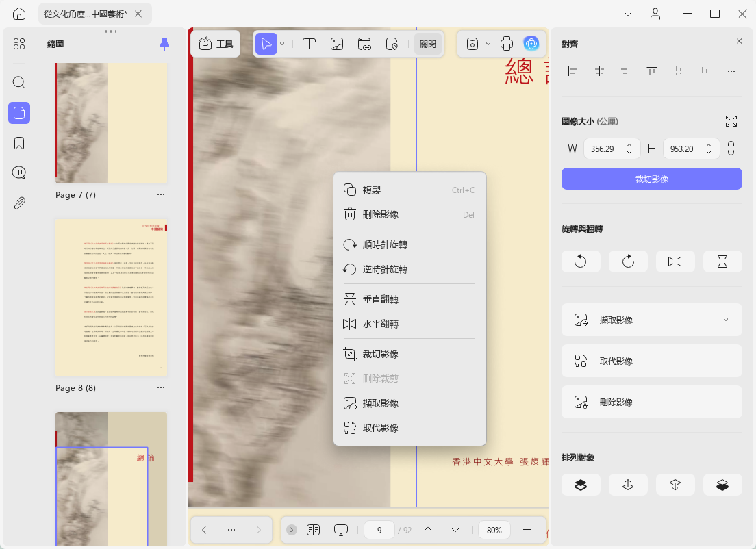756x549 pixels.
Task: Open Page 8 thumbnail more options
Action: 160,387
